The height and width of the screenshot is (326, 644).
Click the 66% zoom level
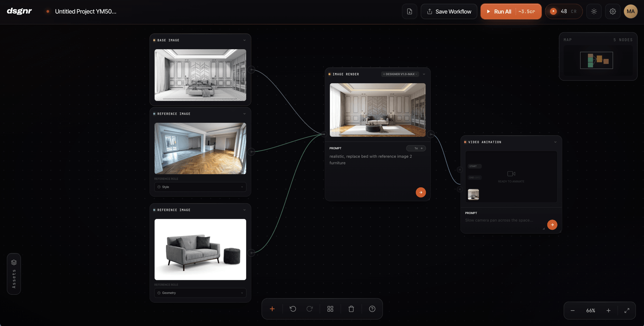click(591, 311)
